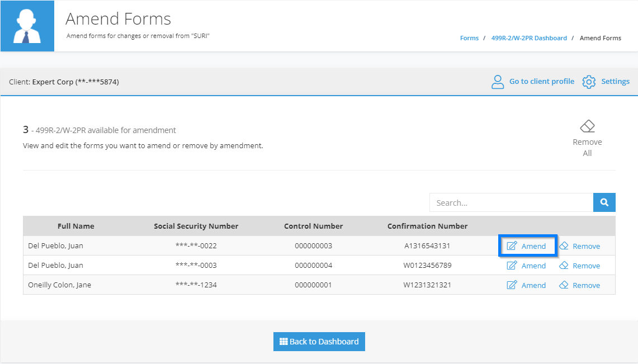This screenshot has width=638, height=364.
Task: Select control number 000000001
Action: (313, 285)
